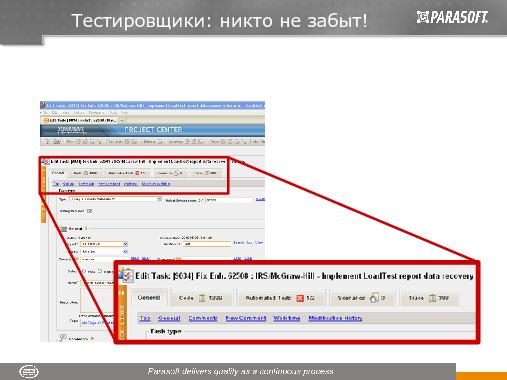Click the red failed-tests icon on Automated Tests tab in callout
Image resolution: width=507 pixels, height=380 pixels.
point(300,298)
